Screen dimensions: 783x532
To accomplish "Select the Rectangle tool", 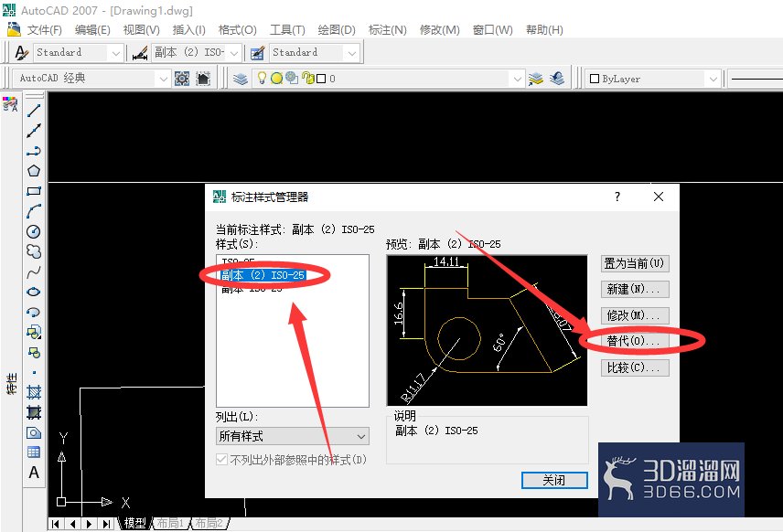I will click(34, 191).
